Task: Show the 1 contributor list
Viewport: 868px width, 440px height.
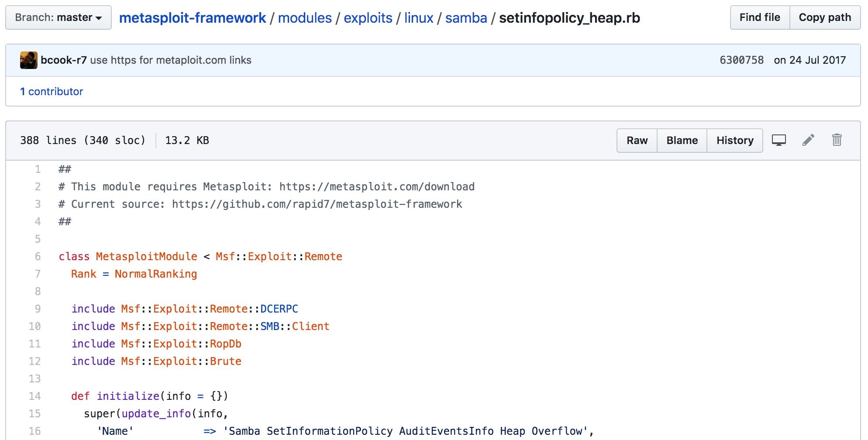Action: pos(52,92)
